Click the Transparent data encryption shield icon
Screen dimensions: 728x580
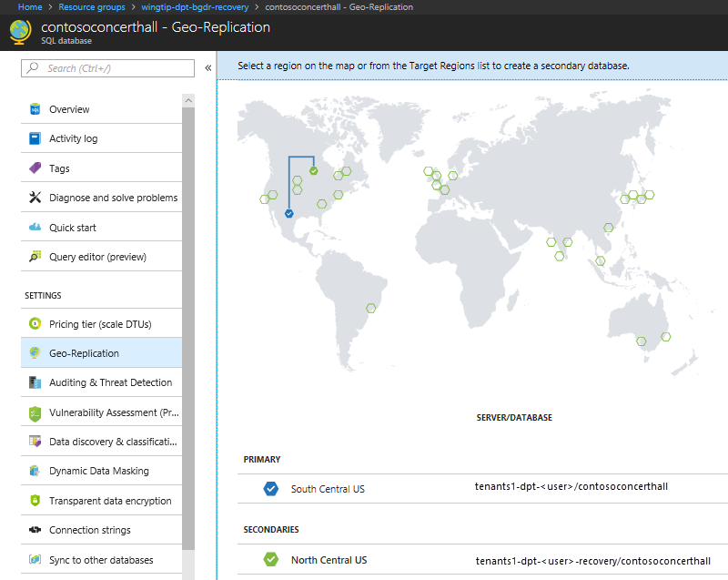[35, 500]
